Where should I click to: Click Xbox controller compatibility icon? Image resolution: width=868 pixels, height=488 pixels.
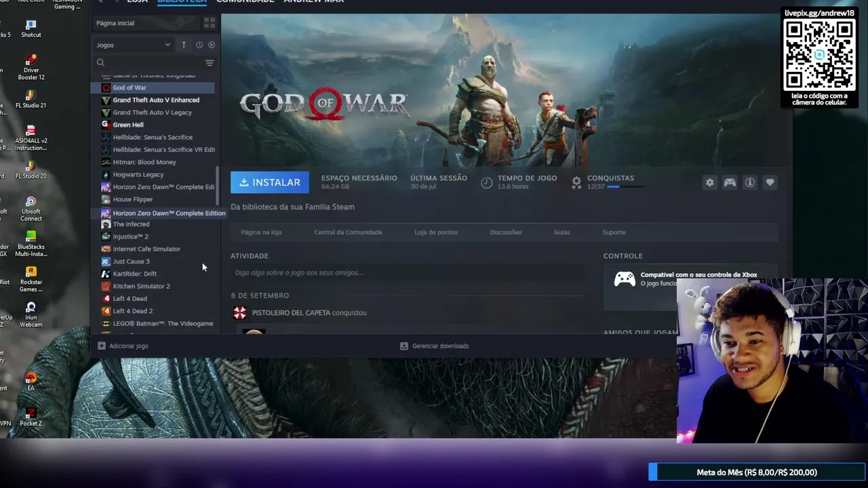[625, 279]
